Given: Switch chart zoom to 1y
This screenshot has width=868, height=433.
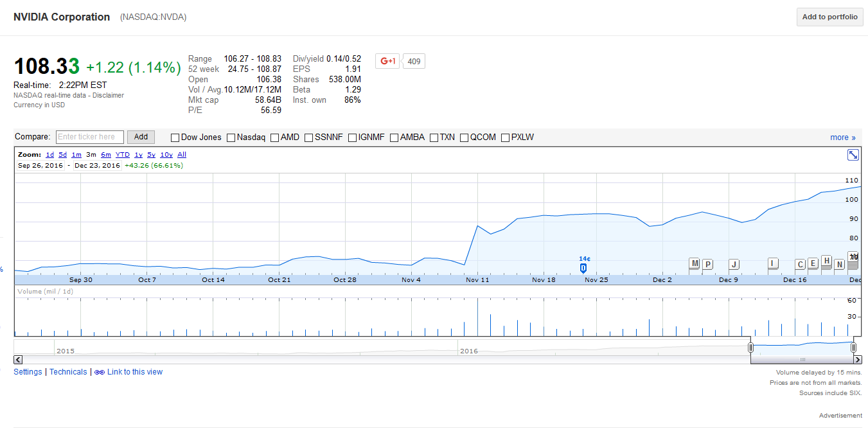Looking at the screenshot, I should coord(138,155).
